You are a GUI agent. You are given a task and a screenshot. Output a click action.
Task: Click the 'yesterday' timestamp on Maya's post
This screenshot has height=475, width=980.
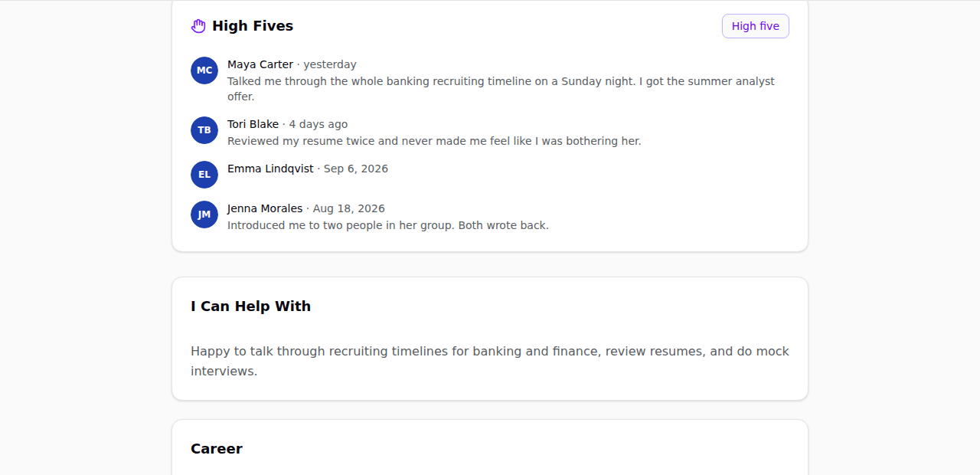[x=330, y=64]
